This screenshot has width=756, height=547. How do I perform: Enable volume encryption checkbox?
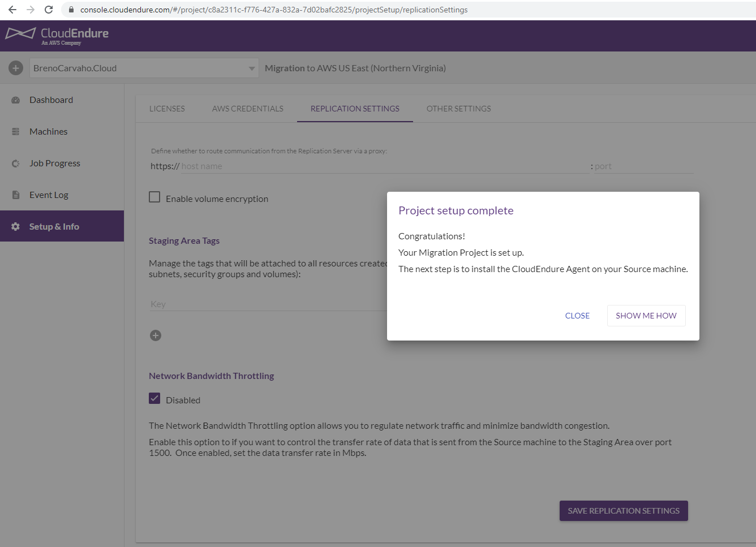pos(154,197)
